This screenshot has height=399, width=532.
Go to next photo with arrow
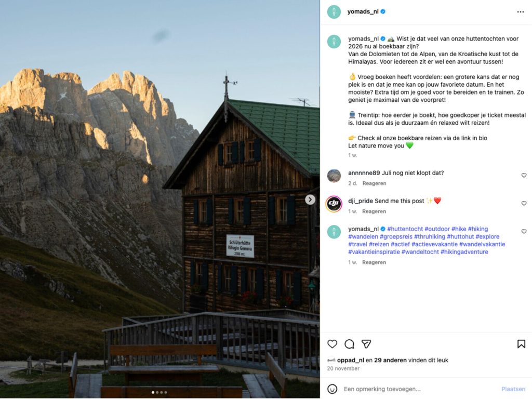tap(310, 199)
